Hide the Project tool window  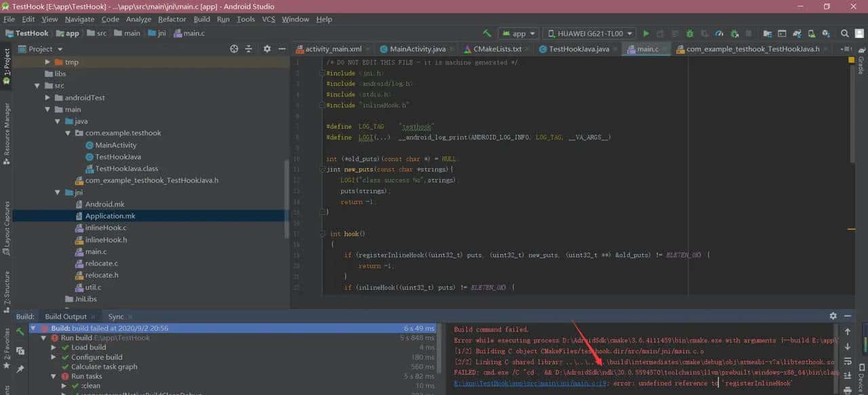point(282,49)
